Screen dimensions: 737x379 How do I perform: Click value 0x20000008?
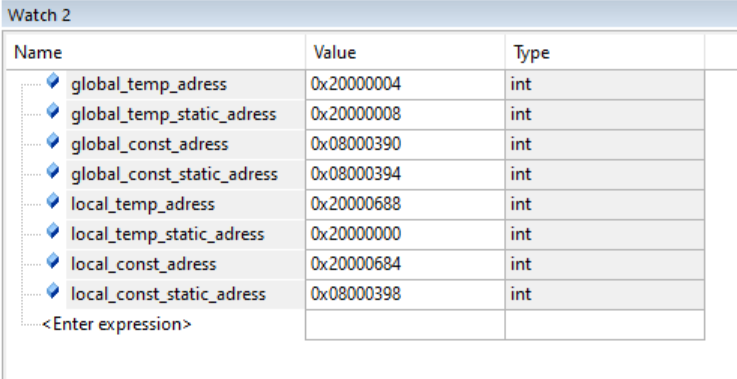[x=356, y=115]
